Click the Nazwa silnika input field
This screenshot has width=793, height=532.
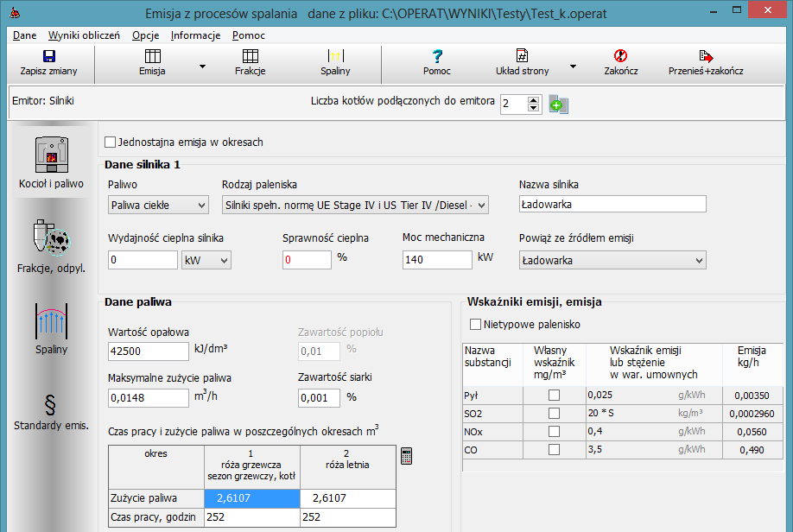[612, 205]
